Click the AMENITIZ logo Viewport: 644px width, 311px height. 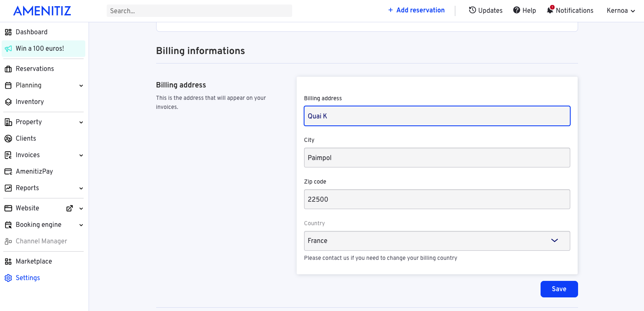pos(42,11)
